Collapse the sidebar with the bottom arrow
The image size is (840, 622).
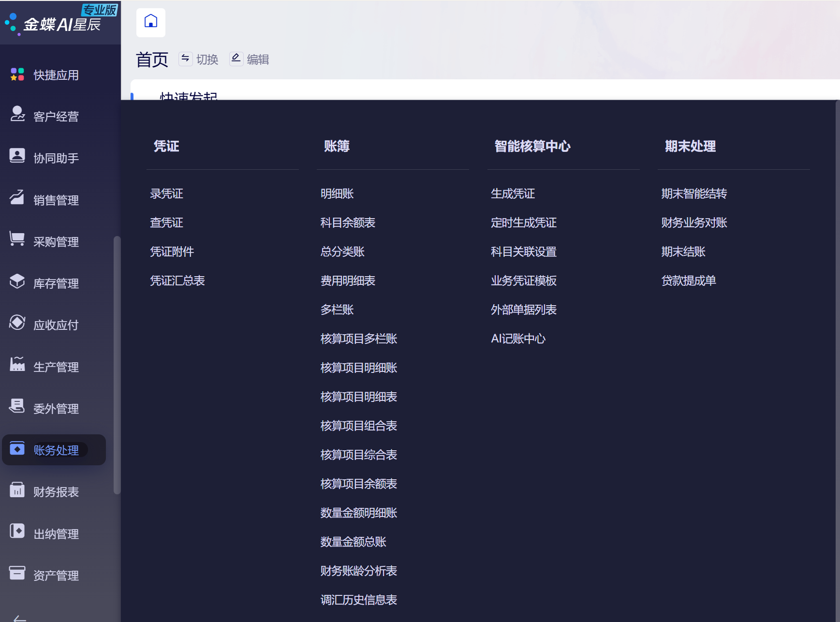click(x=20, y=618)
